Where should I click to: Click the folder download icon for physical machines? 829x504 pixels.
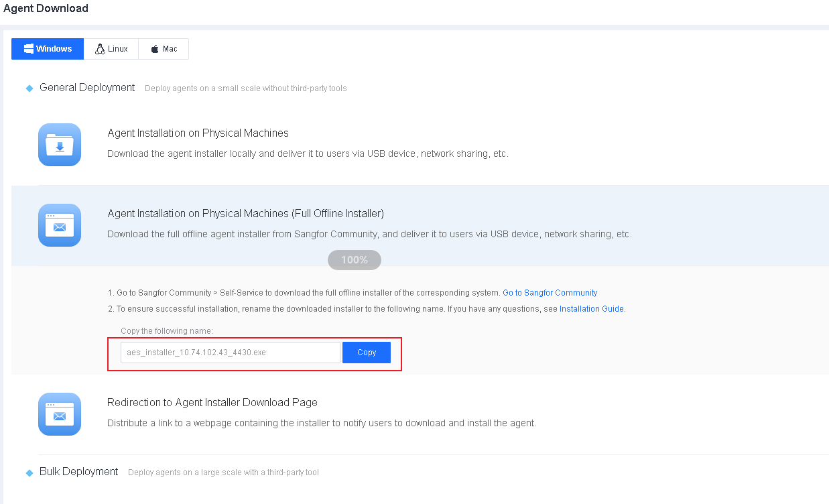pyautogui.click(x=60, y=145)
